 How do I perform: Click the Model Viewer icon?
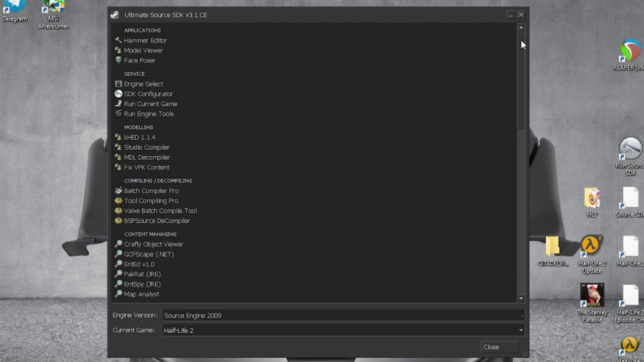pyautogui.click(x=119, y=50)
